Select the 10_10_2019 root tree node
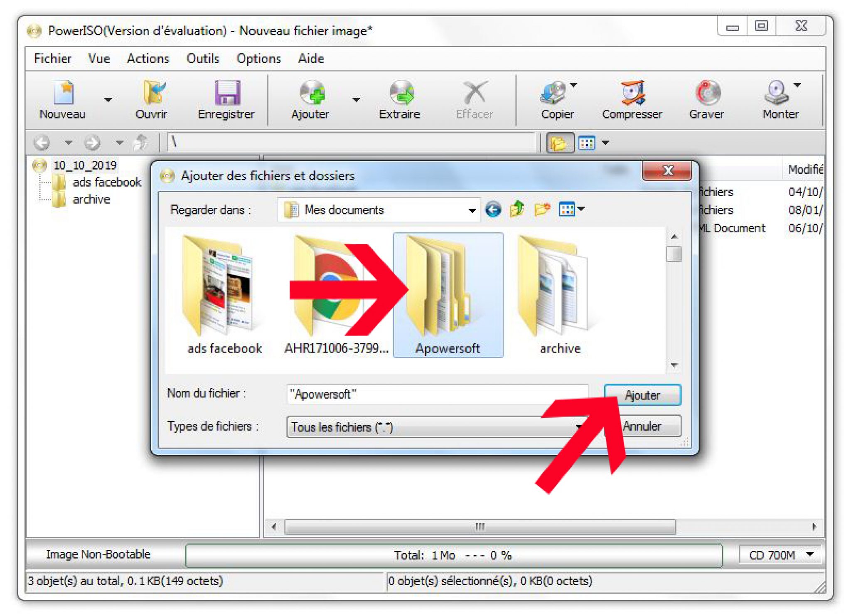This screenshot has width=851, height=616. (85, 165)
